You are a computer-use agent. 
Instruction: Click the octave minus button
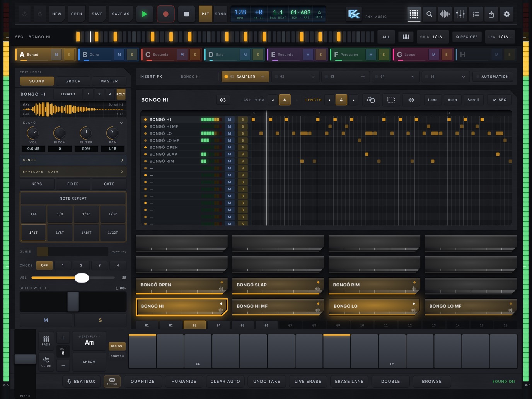(x=63, y=365)
